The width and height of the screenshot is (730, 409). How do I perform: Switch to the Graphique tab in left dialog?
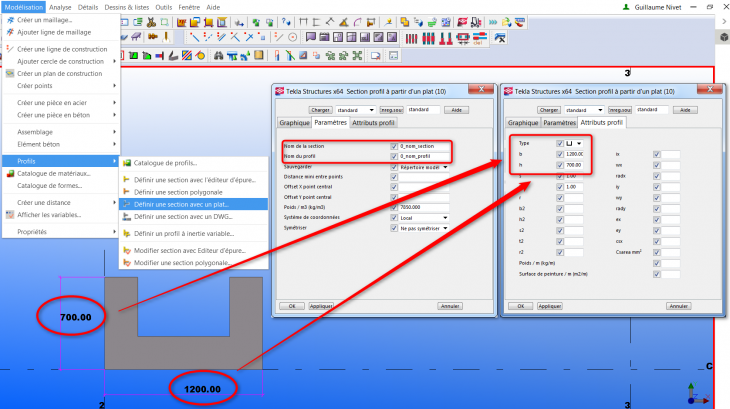tap(294, 122)
